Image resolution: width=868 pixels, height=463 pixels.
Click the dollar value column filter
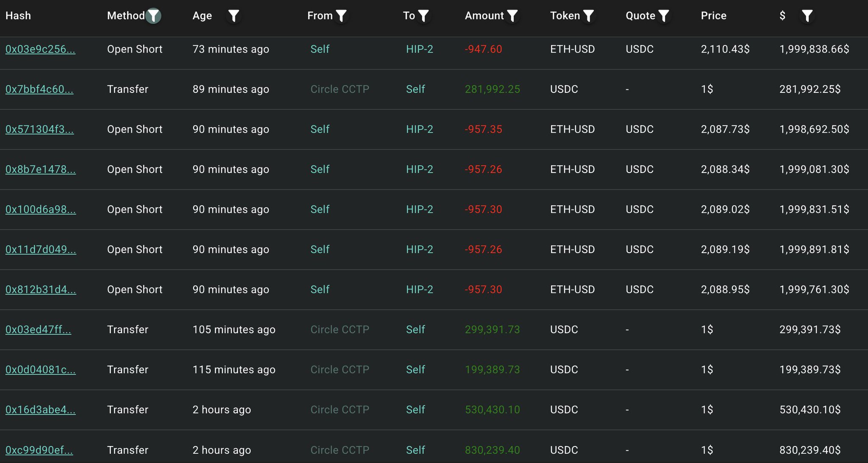[x=807, y=16]
